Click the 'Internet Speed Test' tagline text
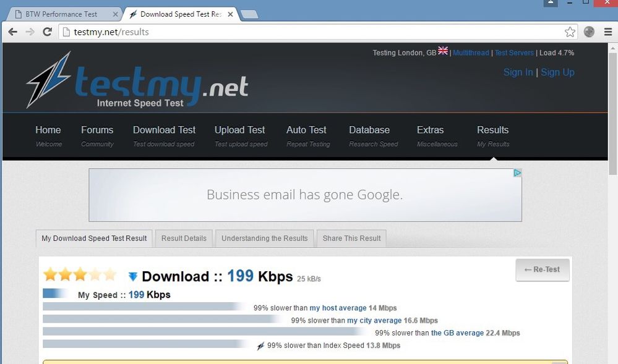The image size is (618, 364). pyautogui.click(x=140, y=103)
